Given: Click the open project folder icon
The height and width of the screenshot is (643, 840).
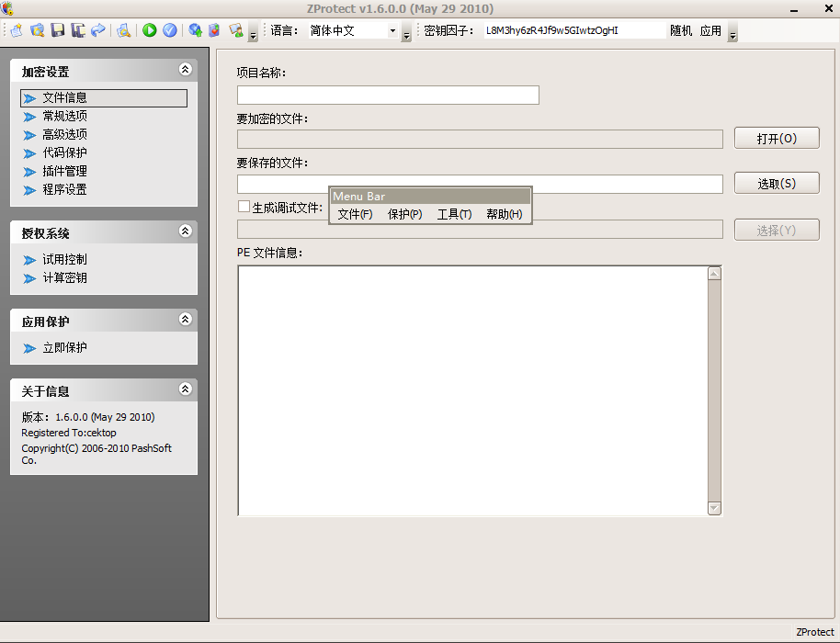Looking at the screenshot, I should 37,30.
